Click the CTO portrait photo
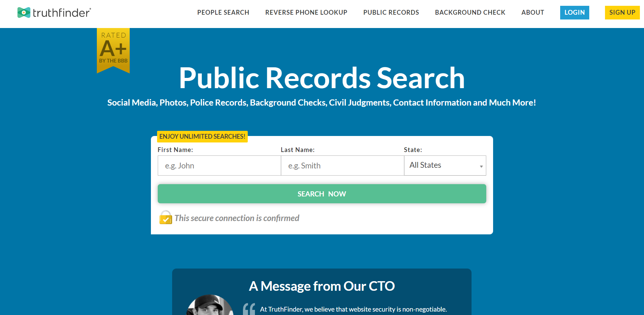Screen dimensions: 644x315 (210, 305)
